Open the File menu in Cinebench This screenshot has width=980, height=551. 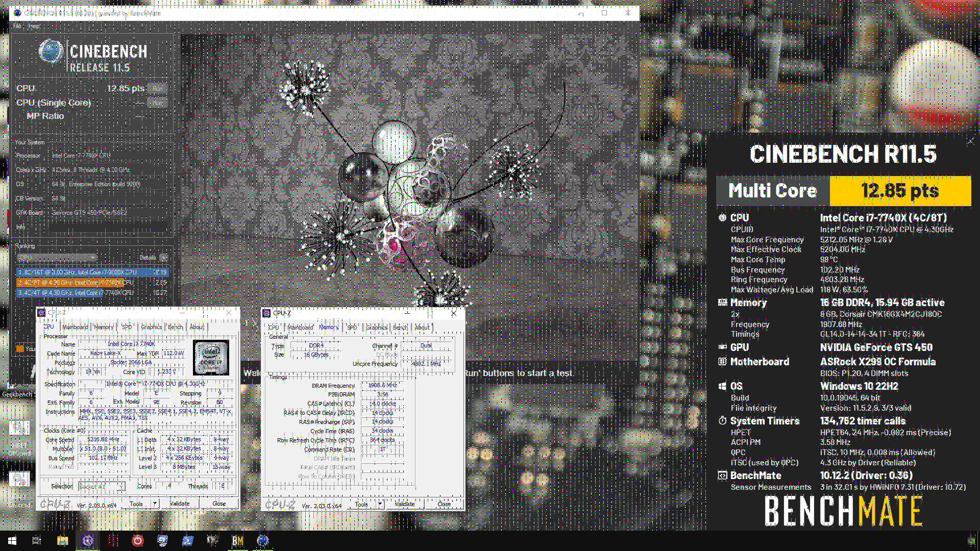(x=17, y=26)
